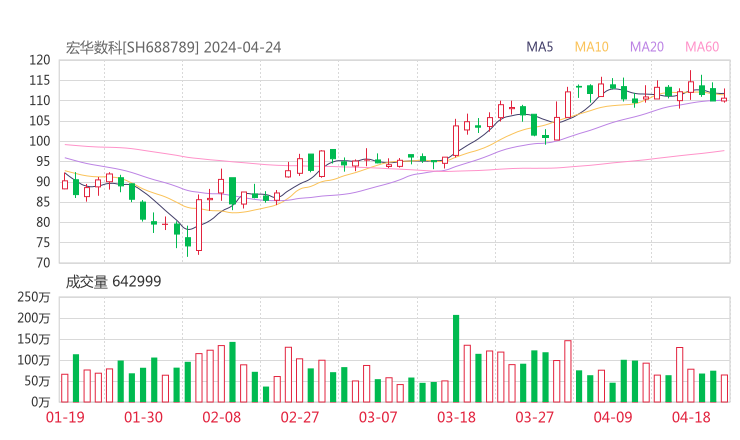Click the 120 price axis label
This screenshot has height=440, width=740.
[40, 60]
